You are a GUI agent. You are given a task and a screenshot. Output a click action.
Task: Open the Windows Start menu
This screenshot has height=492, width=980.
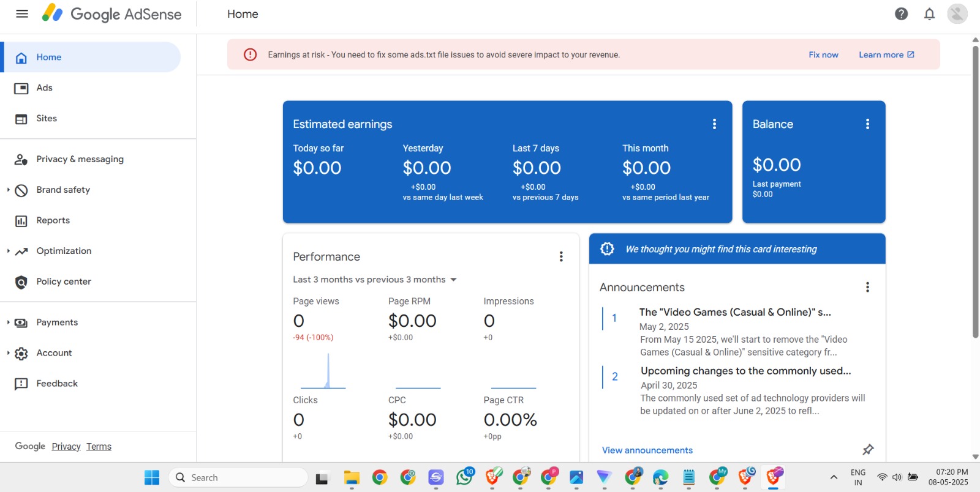[x=152, y=477]
